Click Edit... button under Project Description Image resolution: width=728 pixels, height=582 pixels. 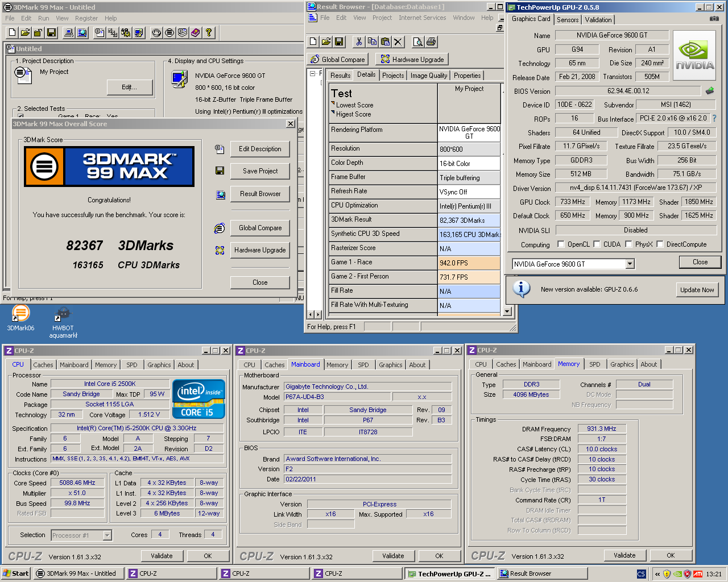130,87
